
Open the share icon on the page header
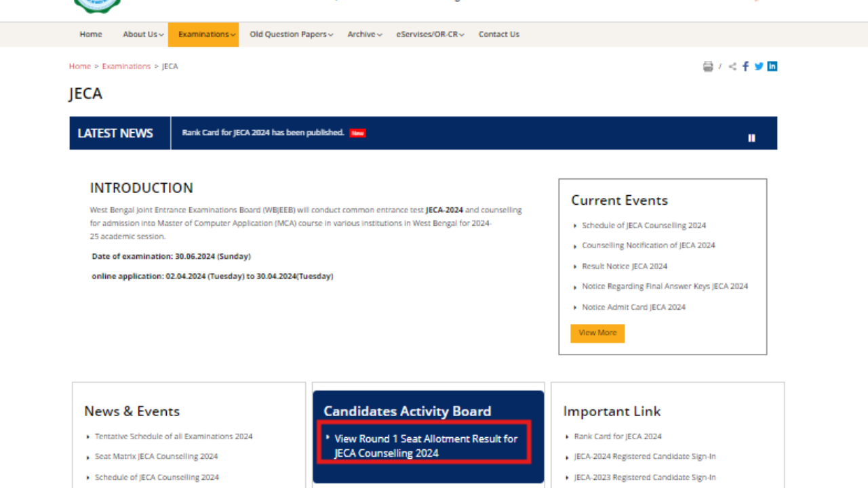point(732,66)
